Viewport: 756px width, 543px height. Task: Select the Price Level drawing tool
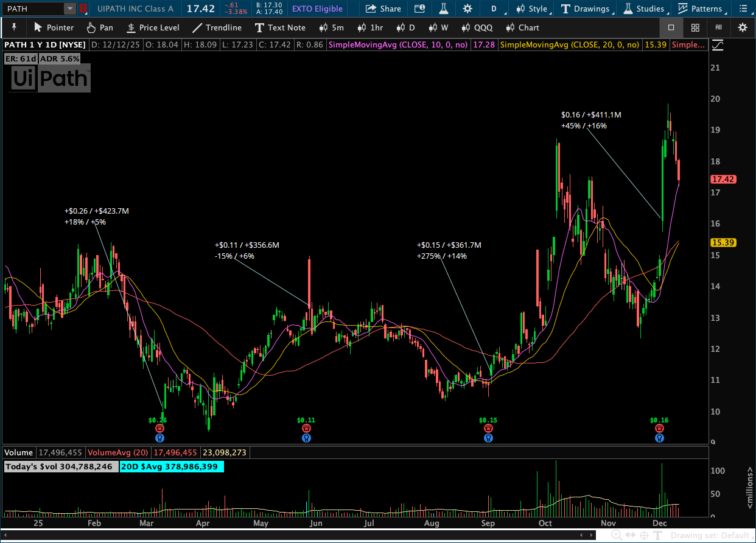point(153,27)
